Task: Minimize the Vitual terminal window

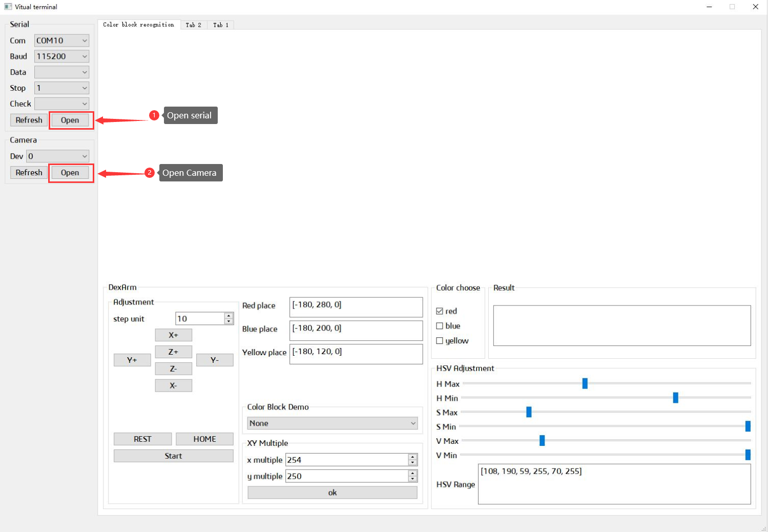Action: pyautogui.click(x=709, y=7)
